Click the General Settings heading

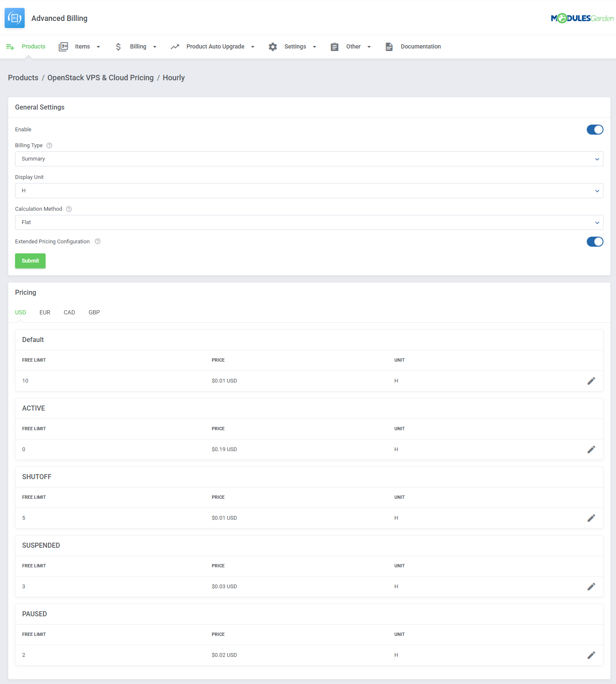click(x=40, y=107)
